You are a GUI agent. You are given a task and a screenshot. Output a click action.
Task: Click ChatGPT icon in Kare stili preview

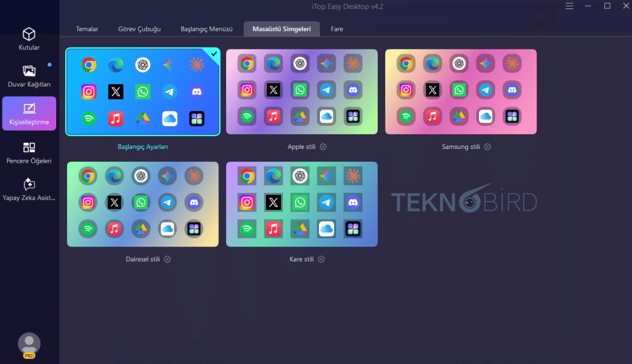point(300,176)
